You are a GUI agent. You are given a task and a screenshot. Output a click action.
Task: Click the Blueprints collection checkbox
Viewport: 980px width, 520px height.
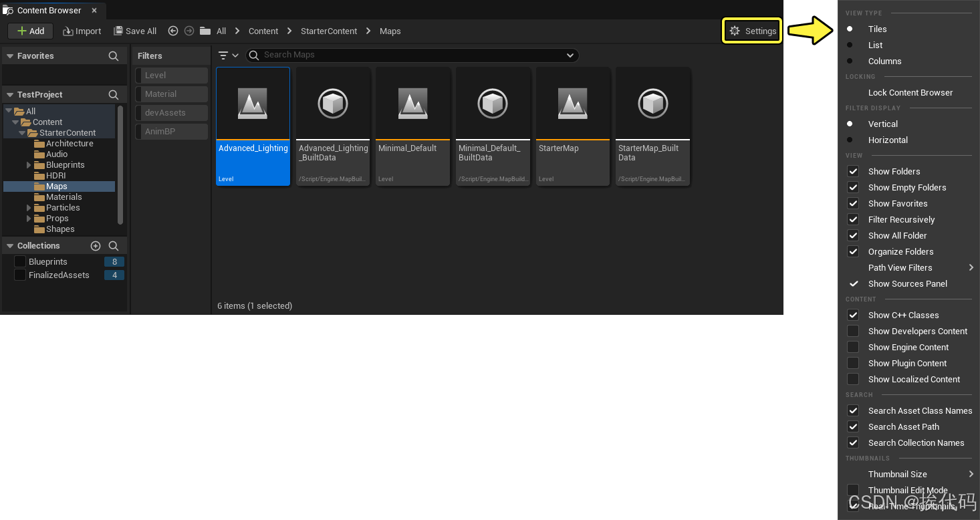20,262
